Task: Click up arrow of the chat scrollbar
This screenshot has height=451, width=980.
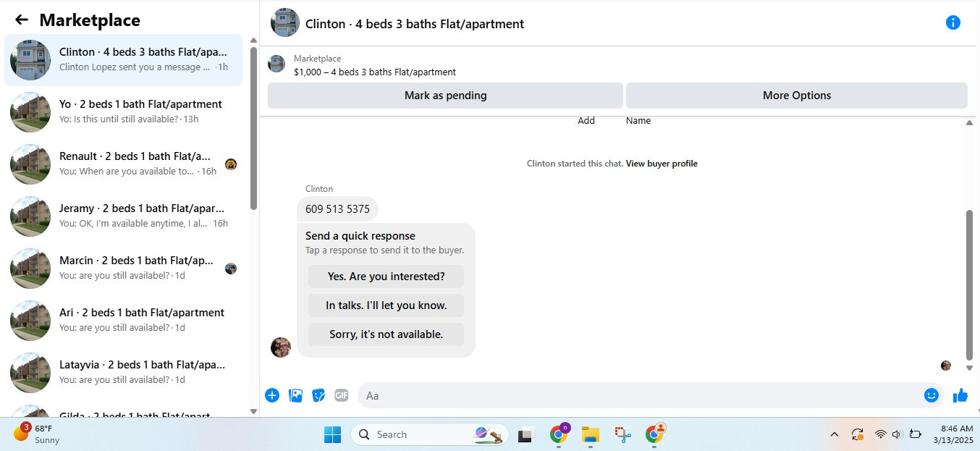Action: (x=970, y=123)
